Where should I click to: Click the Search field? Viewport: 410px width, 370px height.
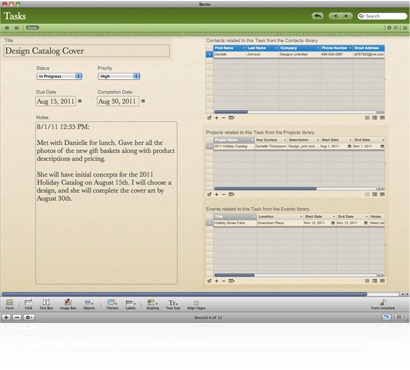[382, 16]
